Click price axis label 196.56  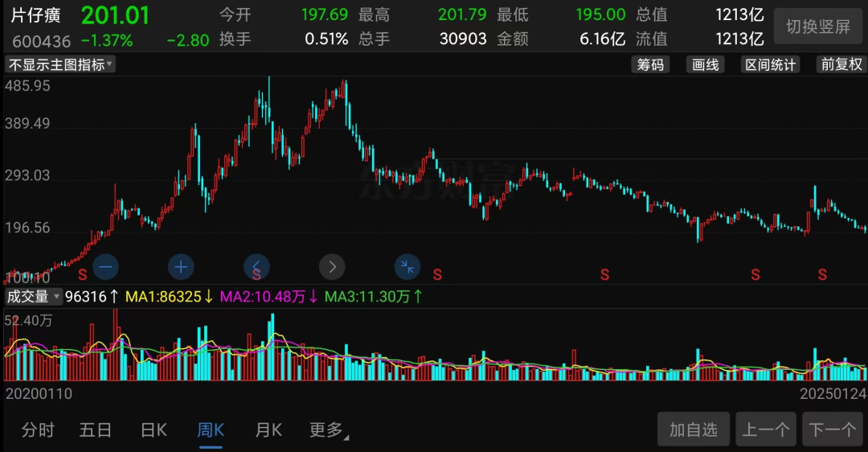point(27,228)
